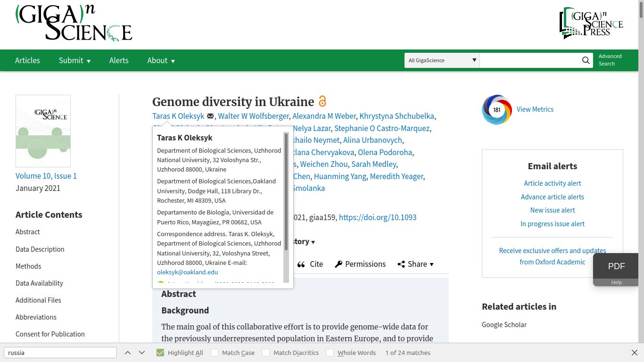644x362 pixels.
Task: Click the journal cover thumbnail
Action: [x=43, y=131]
